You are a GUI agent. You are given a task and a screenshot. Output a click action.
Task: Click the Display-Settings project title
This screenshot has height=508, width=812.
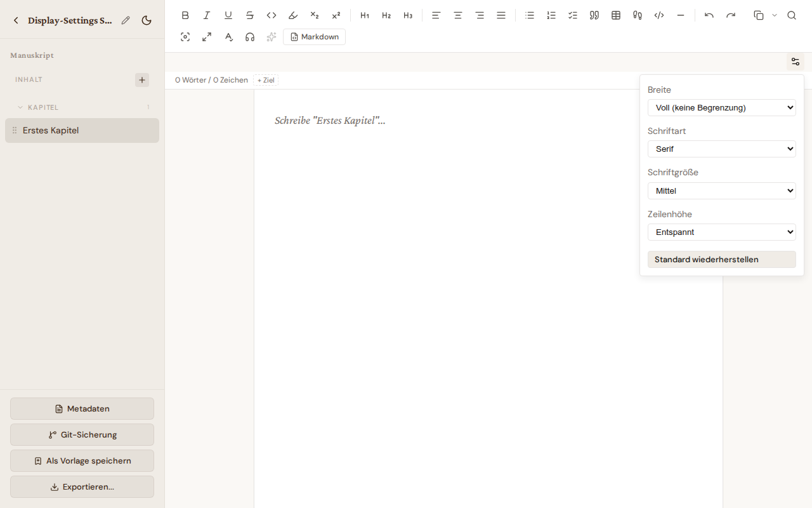(70, 20)
